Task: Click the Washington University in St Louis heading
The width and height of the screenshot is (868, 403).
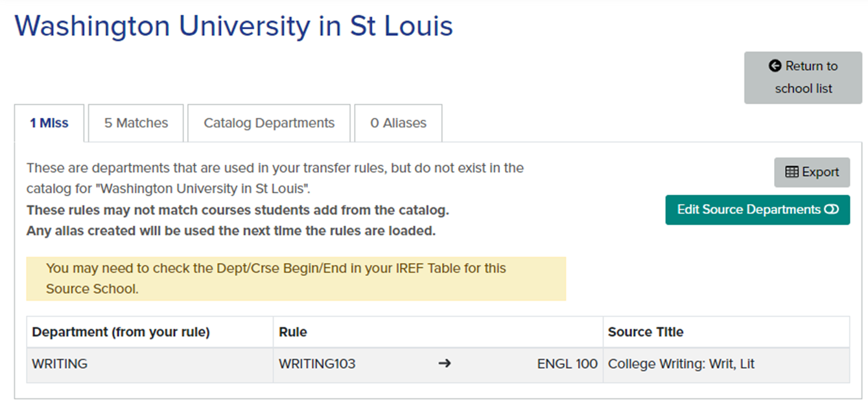Action: (233, 26)
